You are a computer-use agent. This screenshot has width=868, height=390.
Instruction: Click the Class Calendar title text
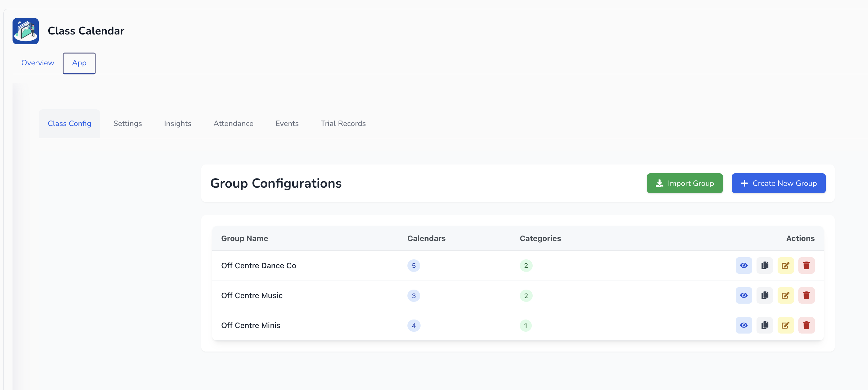(x=86, y=31)
